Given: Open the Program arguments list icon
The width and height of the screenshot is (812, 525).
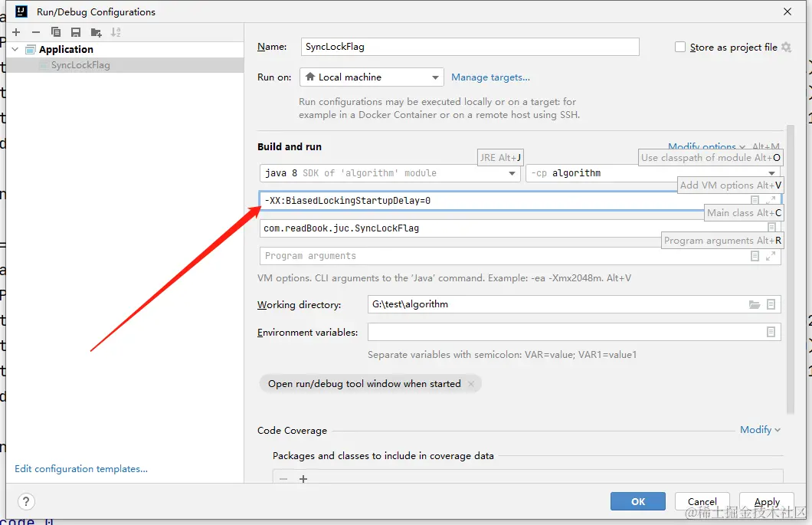Looking at the screenshot, I should [x=755, y=256].
